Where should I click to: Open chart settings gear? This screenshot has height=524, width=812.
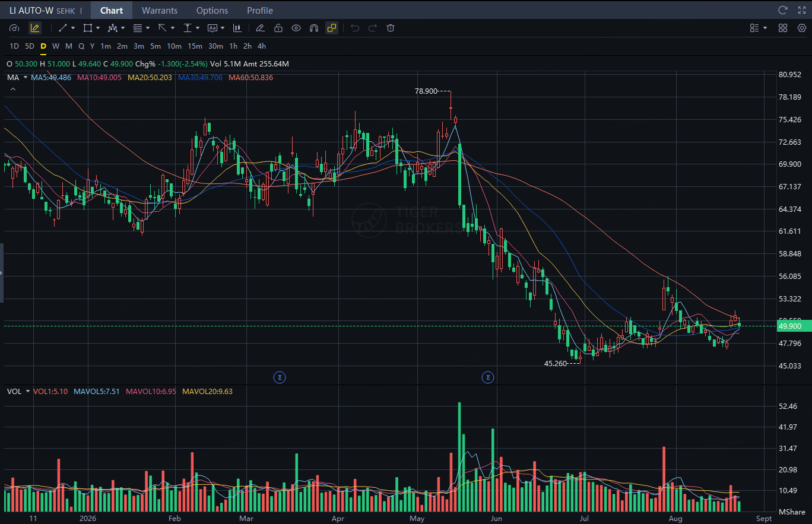tap(801, 28)
